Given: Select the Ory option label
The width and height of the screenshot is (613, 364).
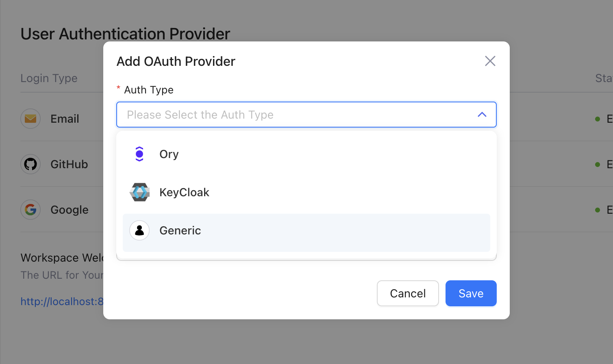Looking at the screenshot, I should pyautogui.click(x=169, y=154).
